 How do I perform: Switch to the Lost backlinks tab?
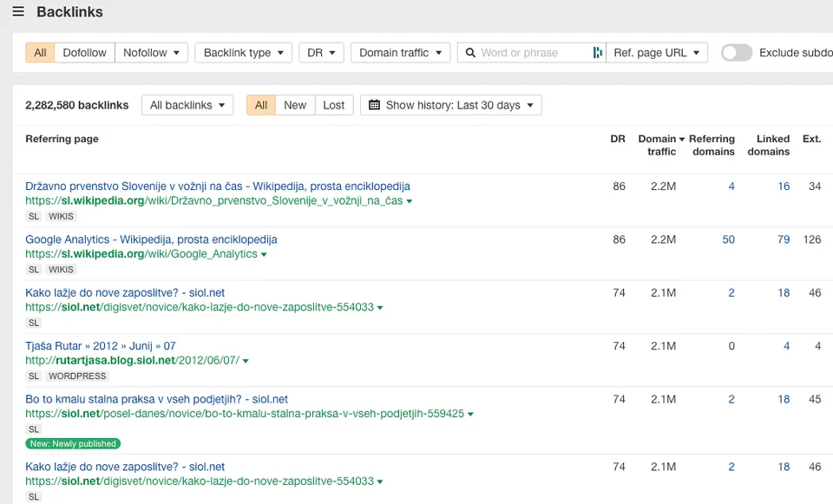pos(333,105)
